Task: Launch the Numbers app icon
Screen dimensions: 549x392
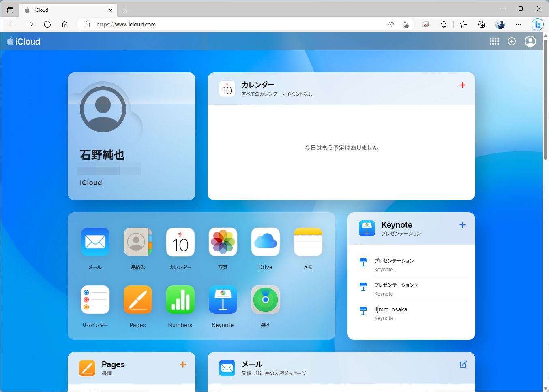Action: [180, 300]
